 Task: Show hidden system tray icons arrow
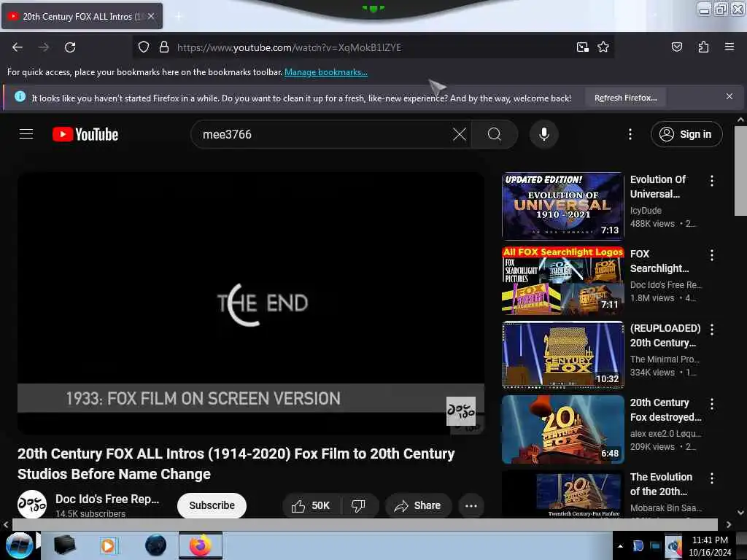pyautogui.click(x=620, y=546)
